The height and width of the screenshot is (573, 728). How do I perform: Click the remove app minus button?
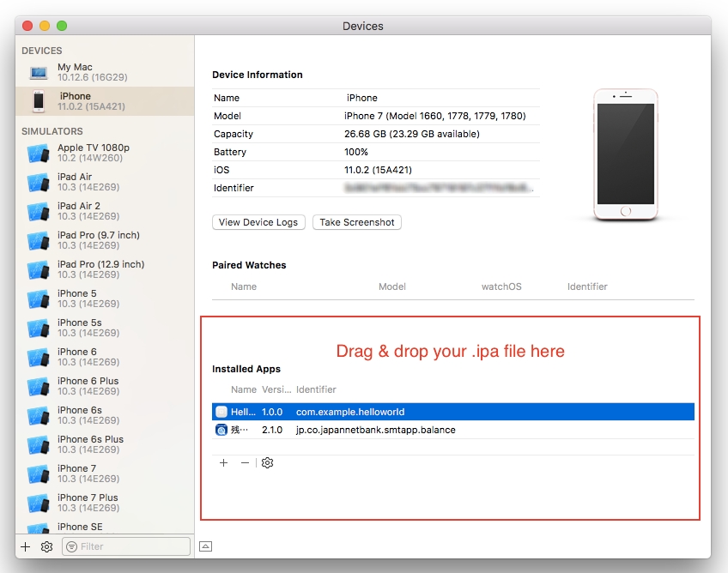pos(245,463)
